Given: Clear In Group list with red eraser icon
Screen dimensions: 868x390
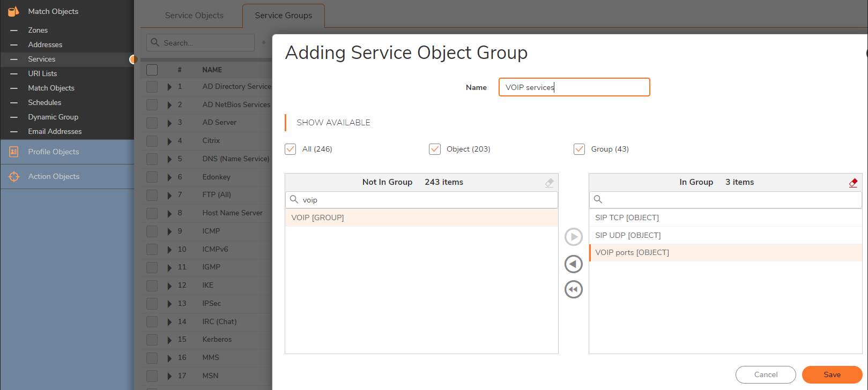Looking at the screenshot, I should pos(853,183).
